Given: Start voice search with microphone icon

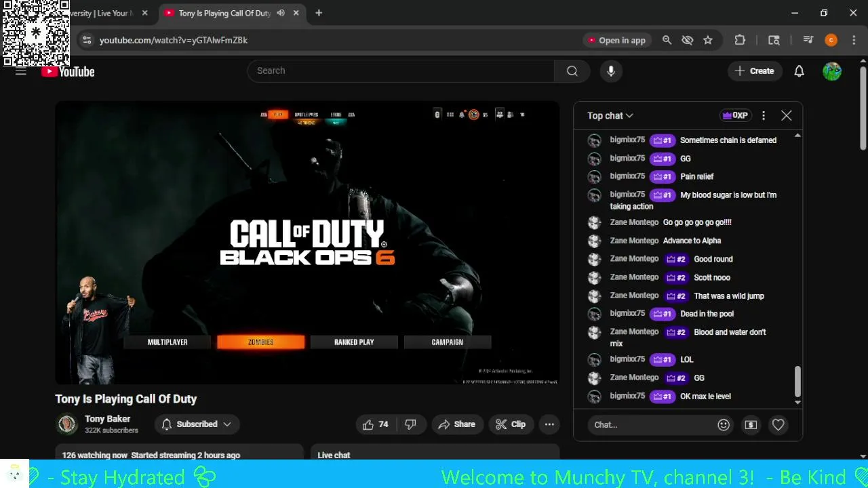Looking at the screenshot, I should click(x=611, y=71).
